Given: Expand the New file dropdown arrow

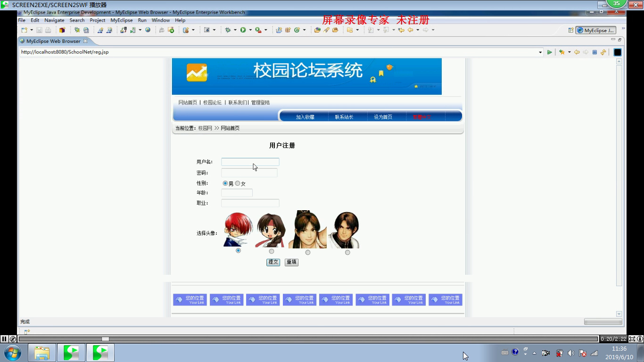Looking at the screenshot, I should pos(32,30).
